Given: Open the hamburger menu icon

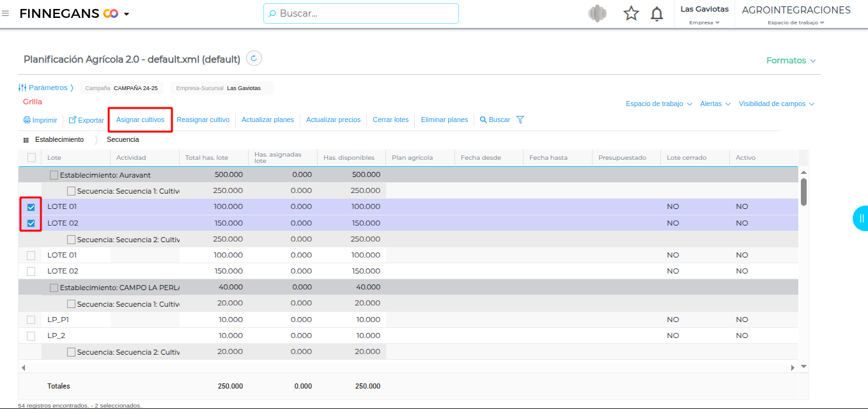Looking at the screenshot, I should (x=6, y=13).
